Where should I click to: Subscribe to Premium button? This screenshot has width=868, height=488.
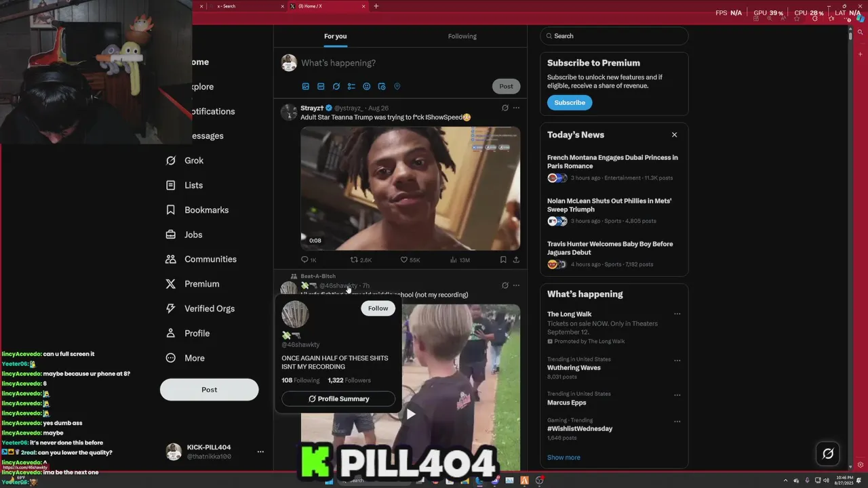570,102
